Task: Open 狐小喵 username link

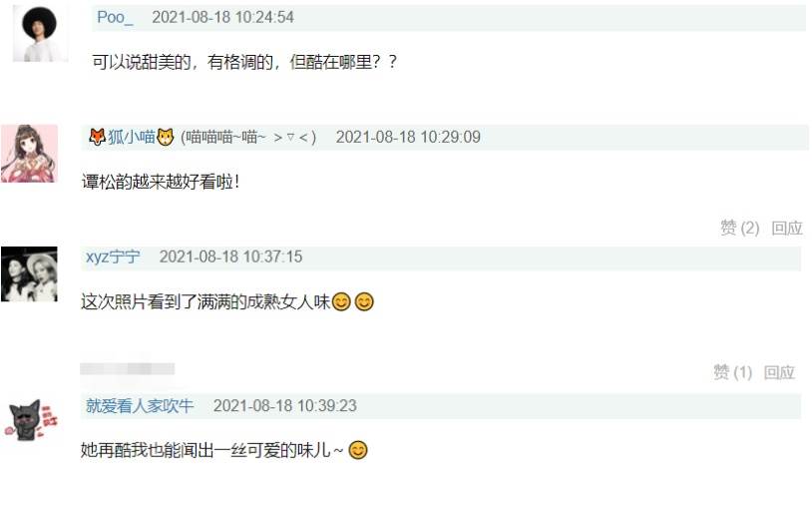Action: (x=132, y=138)
